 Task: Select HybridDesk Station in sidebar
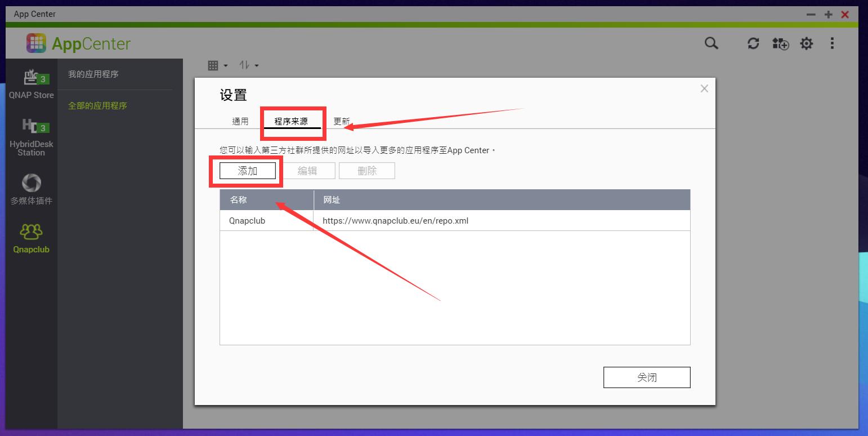pyautogui.click(x=32, y=137)
